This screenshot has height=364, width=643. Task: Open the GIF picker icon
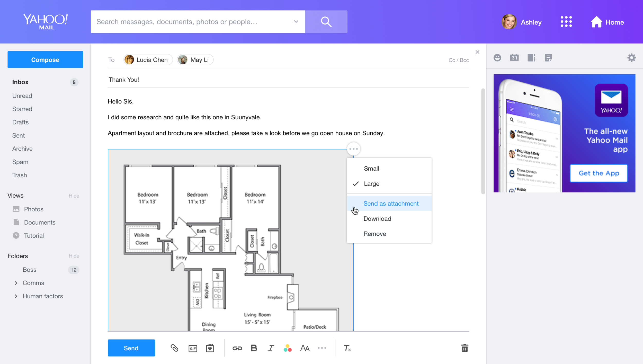[x=193, y=348]
